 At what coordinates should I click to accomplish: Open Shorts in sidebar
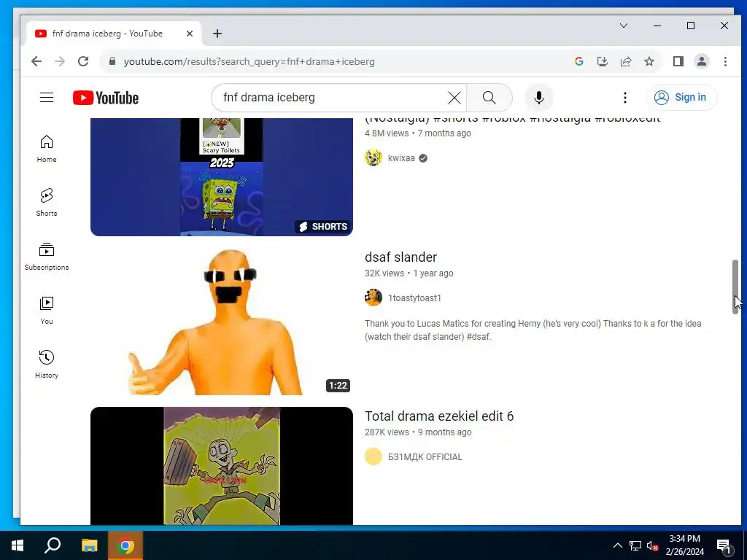pyautogui.click(x=47, y=203)
